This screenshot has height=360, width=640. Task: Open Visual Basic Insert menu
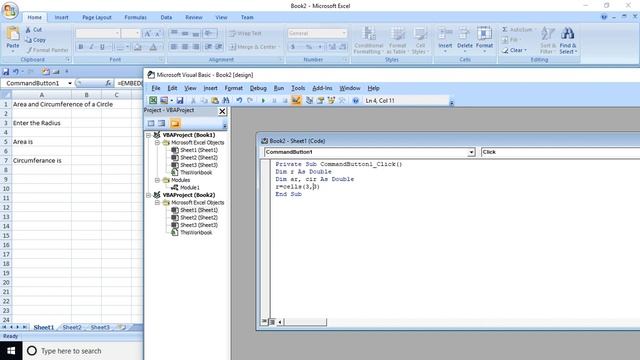(210, 88)
